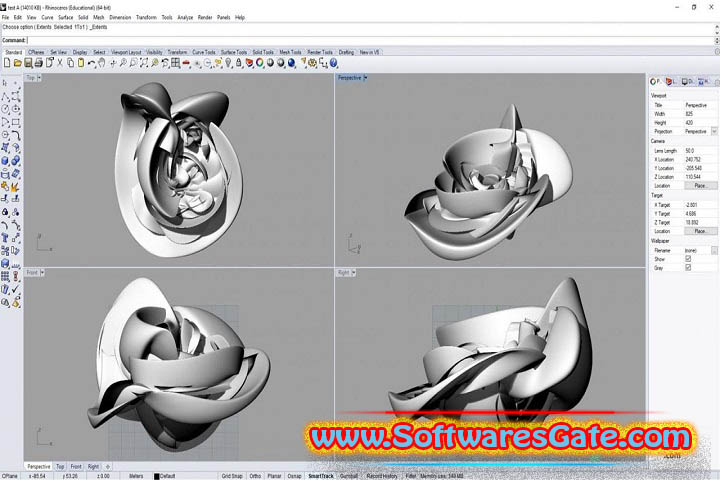
Task: Click the Cut scissors icon
Action: tap(60, 63)
